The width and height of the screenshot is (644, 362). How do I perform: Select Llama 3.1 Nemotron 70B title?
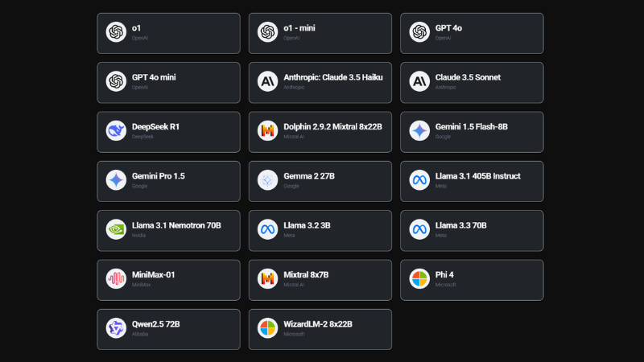click(x=176, y=225)
